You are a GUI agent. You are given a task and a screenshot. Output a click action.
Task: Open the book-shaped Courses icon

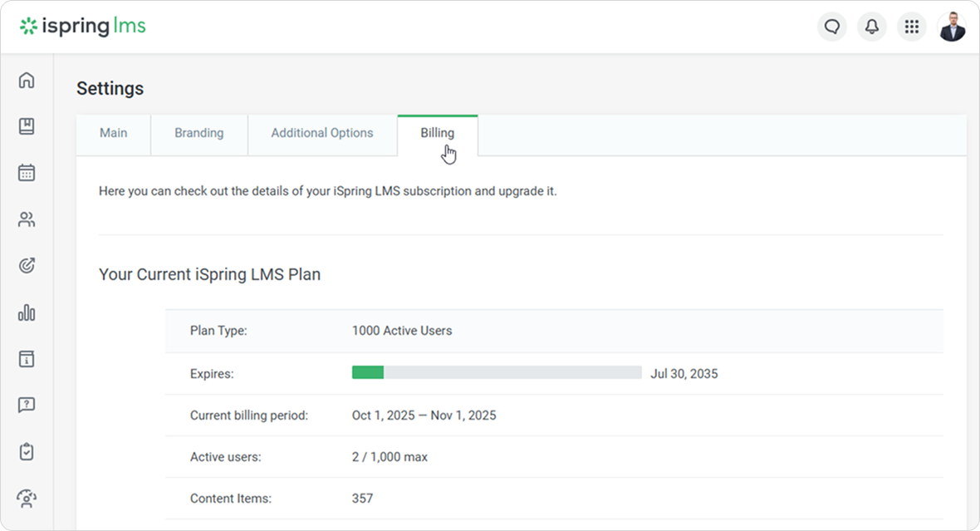27,126
